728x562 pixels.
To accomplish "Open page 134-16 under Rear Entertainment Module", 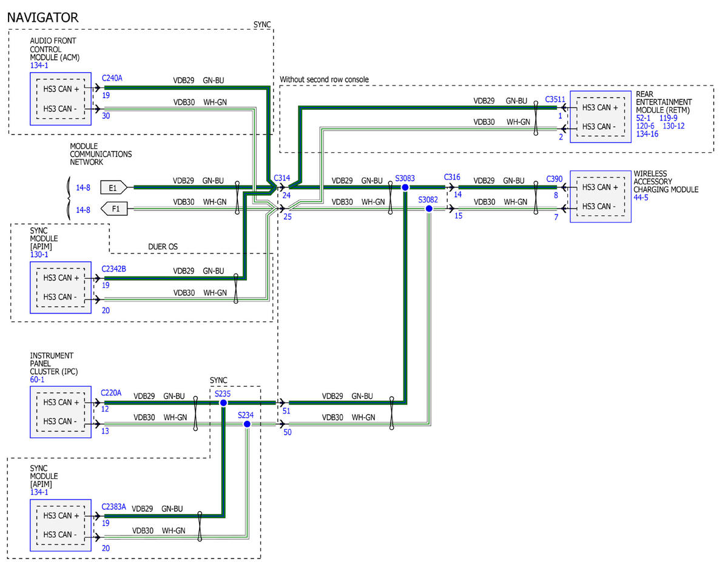I will tap(647, 134).
